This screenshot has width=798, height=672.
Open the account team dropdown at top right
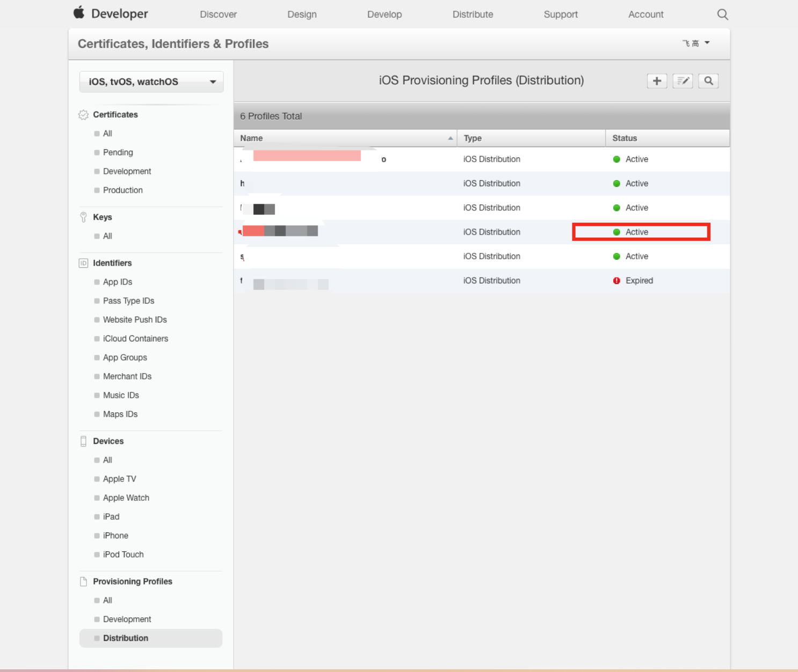(x=697, y=43)
